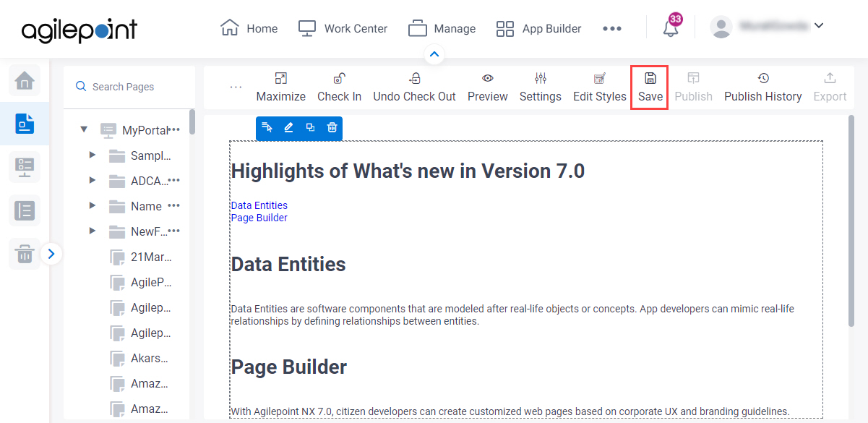Open Edit Styles
This screenshot has height=423, width=868.
click(600, 87)
